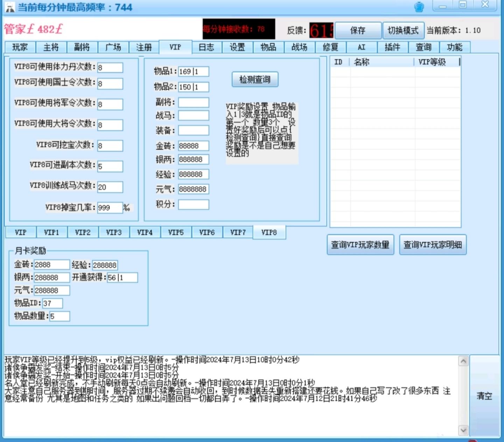Click the 保存 button

pos(358,30)
